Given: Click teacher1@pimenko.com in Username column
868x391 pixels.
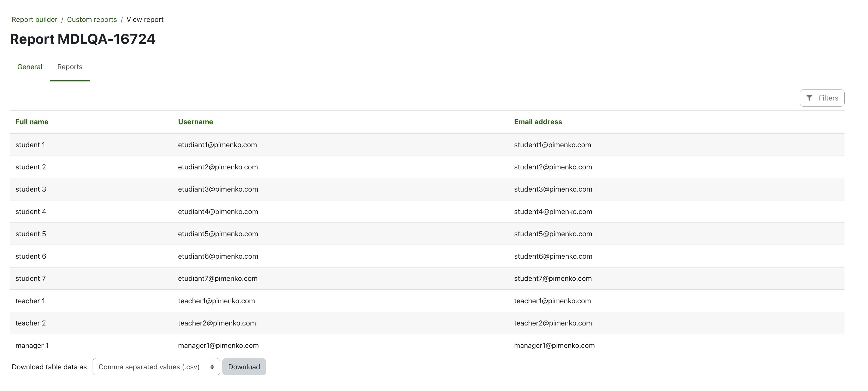Looking at the screenshot, I should point(216,301).
